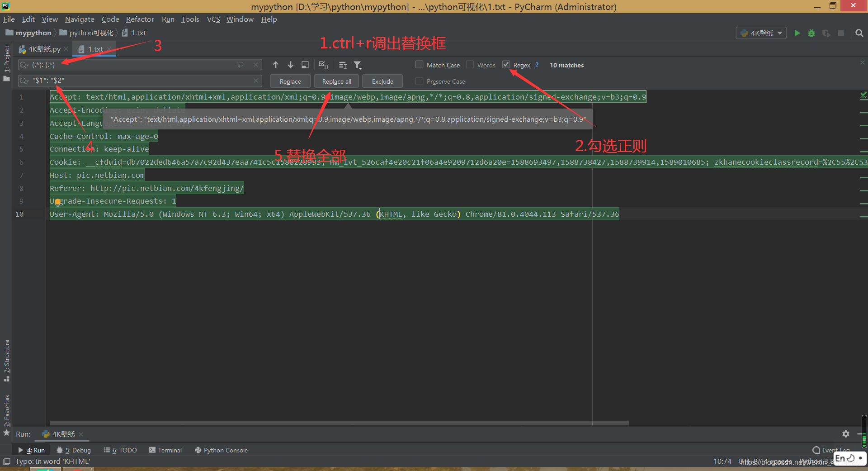The width and height of the screenshot is (868, 471).
Task: Open the Navigate menu
Action: point(80,19)
